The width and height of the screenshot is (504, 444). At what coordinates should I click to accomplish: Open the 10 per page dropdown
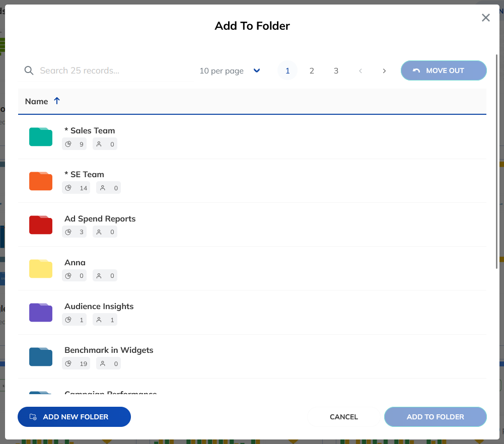(230, 70)
